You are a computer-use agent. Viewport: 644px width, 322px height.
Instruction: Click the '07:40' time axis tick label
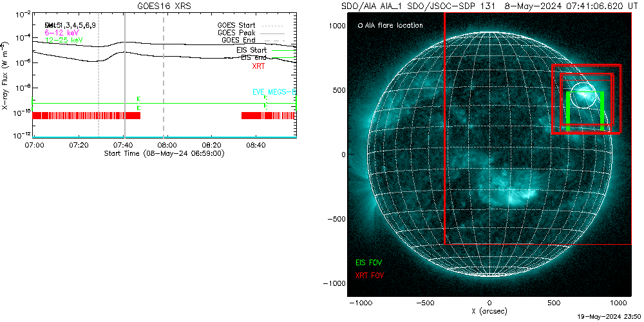(x=124, y=145)
